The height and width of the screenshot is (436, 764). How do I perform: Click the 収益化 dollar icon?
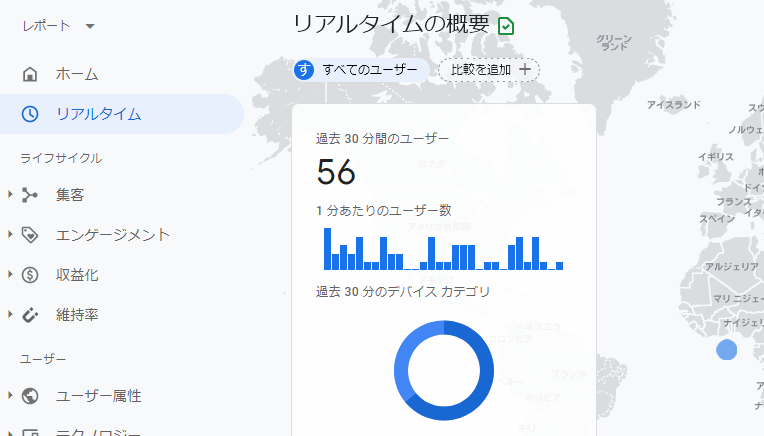(30, 275)
